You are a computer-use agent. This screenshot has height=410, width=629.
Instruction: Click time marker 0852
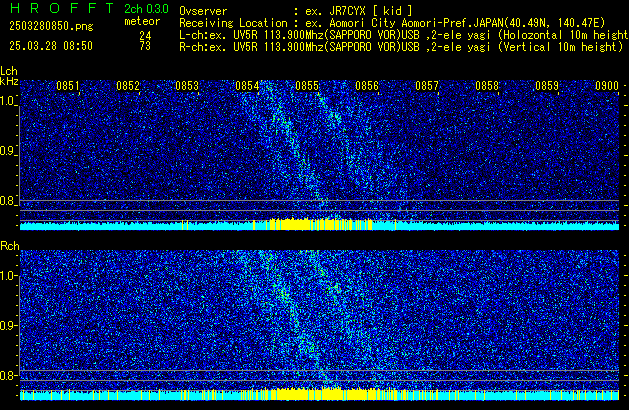(128, 86)
